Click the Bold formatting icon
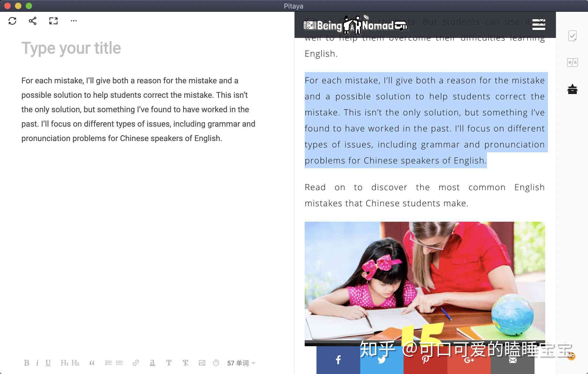Screen dimensions: 588x374 coord(26,363)
